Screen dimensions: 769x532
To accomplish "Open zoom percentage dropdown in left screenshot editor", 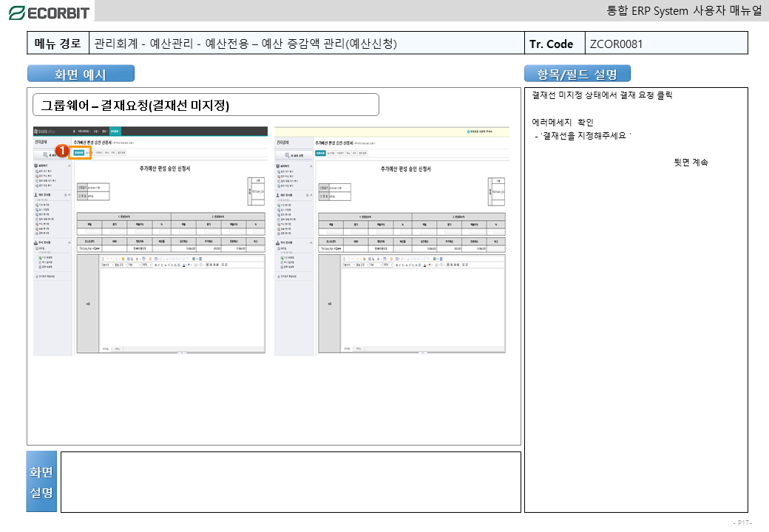I will click(146, 265).
